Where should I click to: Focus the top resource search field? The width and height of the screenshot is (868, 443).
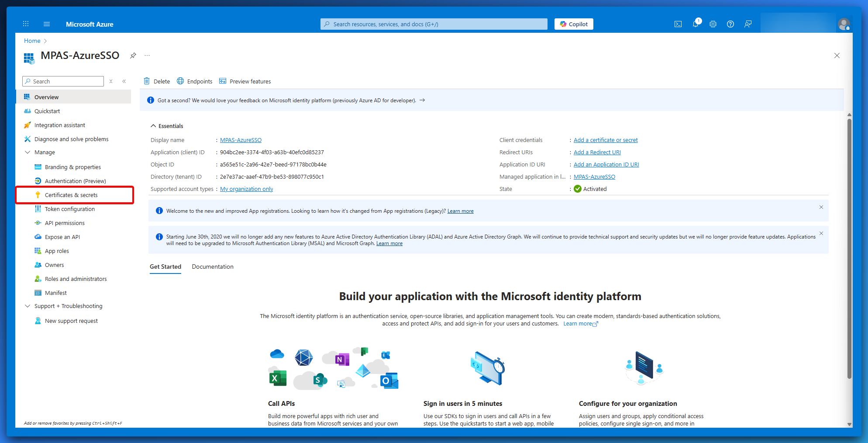click(x=434, y=24)
